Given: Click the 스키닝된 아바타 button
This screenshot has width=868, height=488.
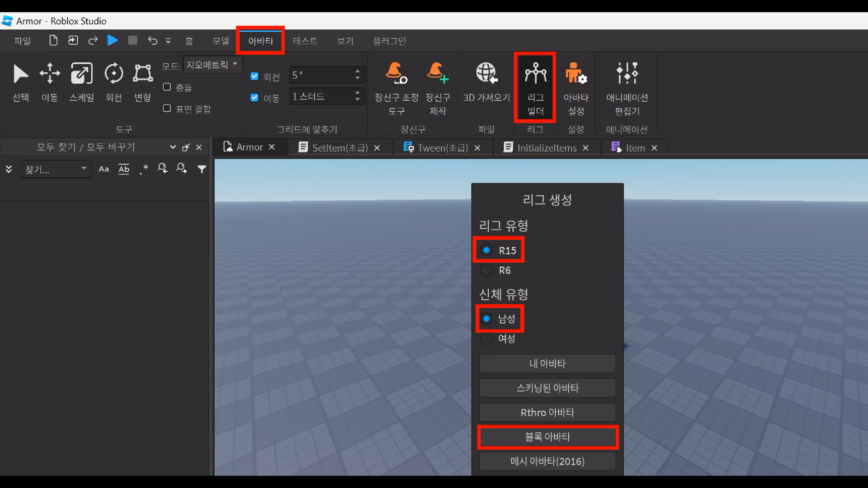Looking at the screenshot, I should 547,388.
